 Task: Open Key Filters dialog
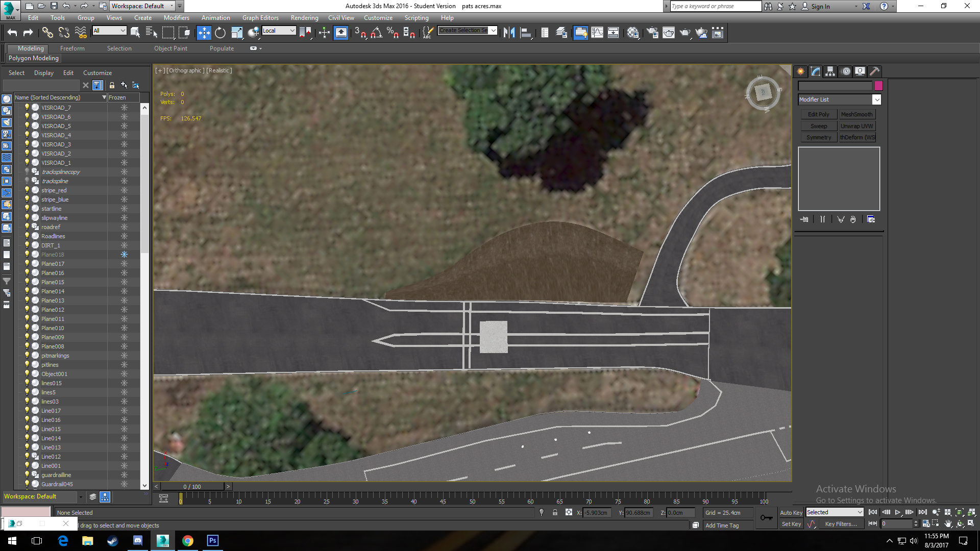(841, 524)
